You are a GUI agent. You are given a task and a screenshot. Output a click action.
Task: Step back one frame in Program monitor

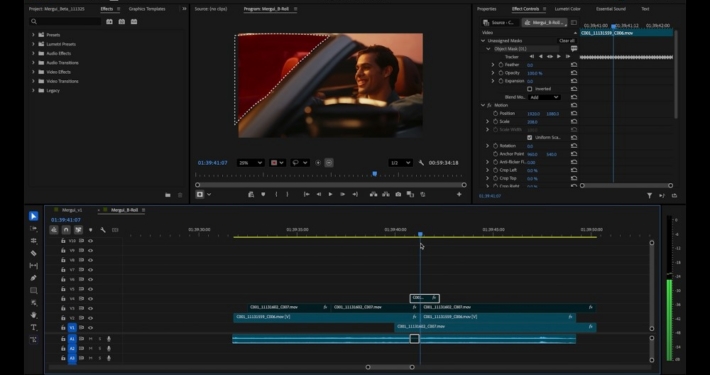click(x=319, y=194)
